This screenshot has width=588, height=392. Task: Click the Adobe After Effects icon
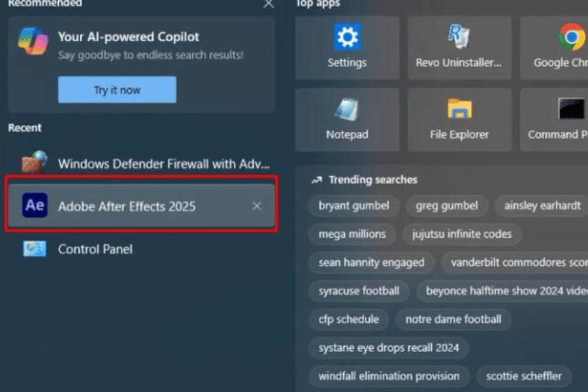(35, 206)
